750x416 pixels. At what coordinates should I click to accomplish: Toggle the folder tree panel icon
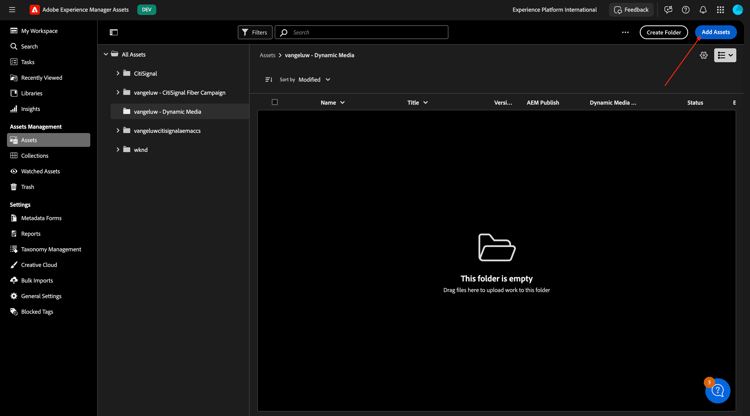114,33
